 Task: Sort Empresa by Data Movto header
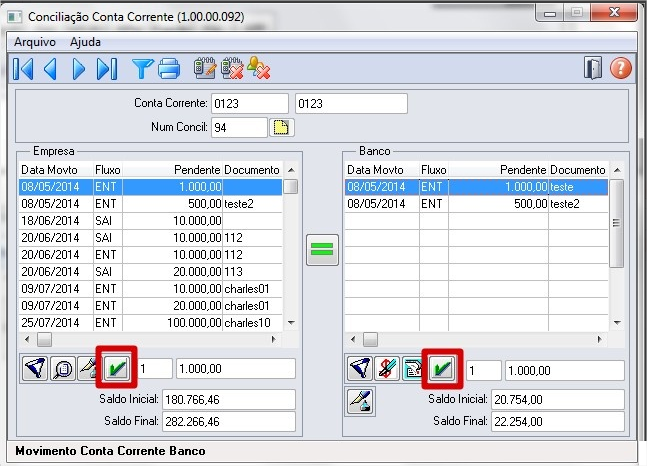[56, 170]
